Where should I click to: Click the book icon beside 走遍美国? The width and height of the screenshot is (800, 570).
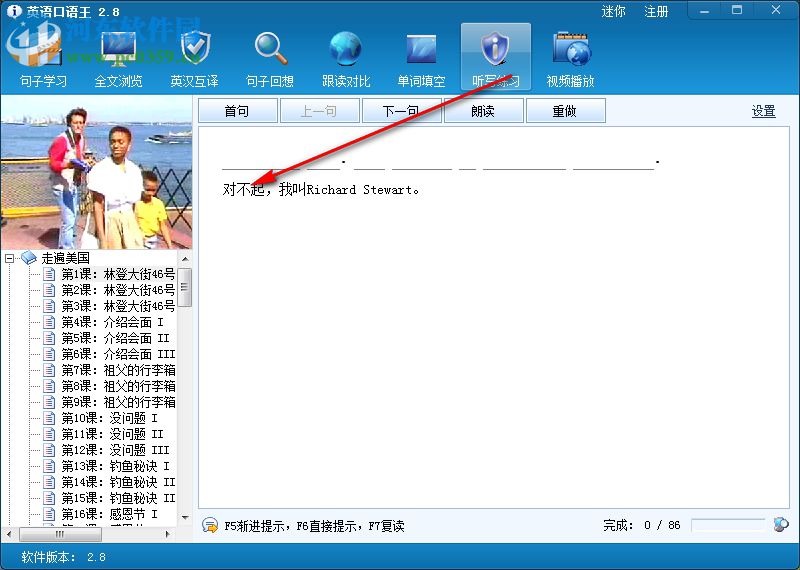click(29, 258)
